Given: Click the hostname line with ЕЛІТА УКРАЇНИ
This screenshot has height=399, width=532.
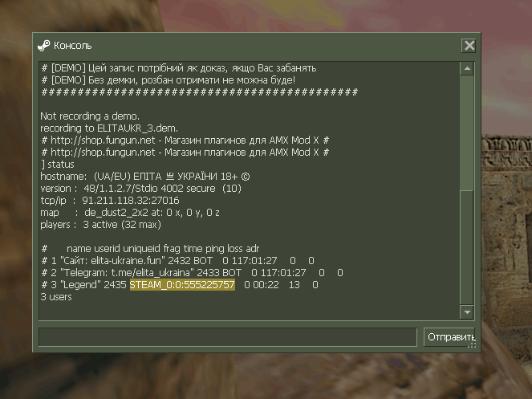Looking at the screenshot, I should [145, 177].
